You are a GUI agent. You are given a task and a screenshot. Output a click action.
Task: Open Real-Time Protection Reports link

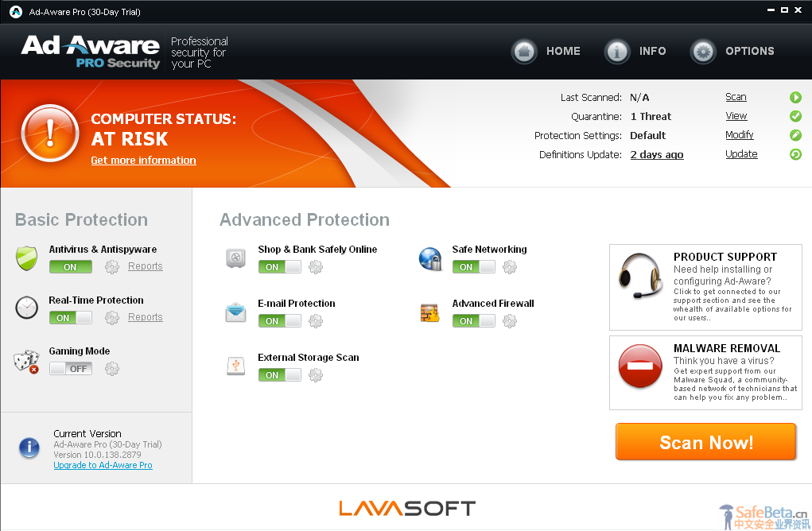(146, 316)
